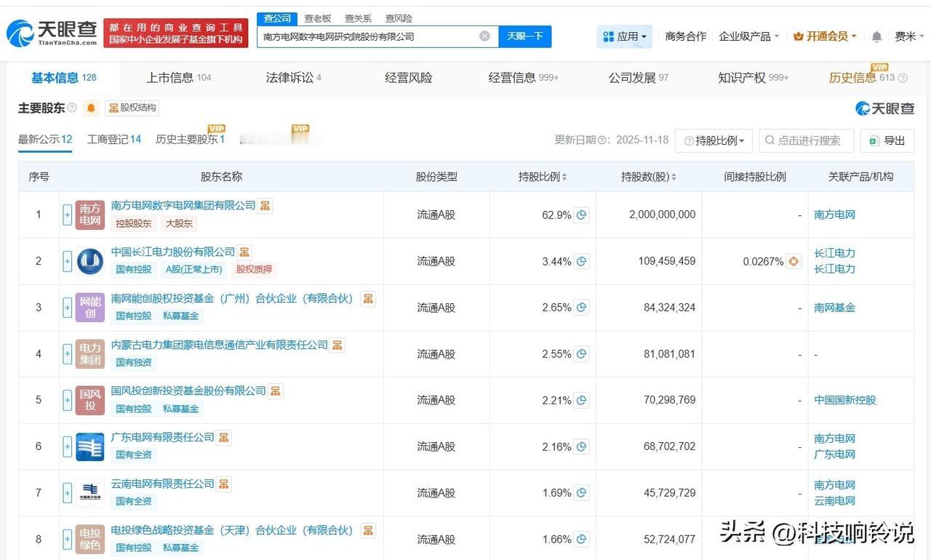The height and width of the screenshot is (560, 931).
Task: Open the 历史信息 VIP tab
Action: (x=868, y=78)
